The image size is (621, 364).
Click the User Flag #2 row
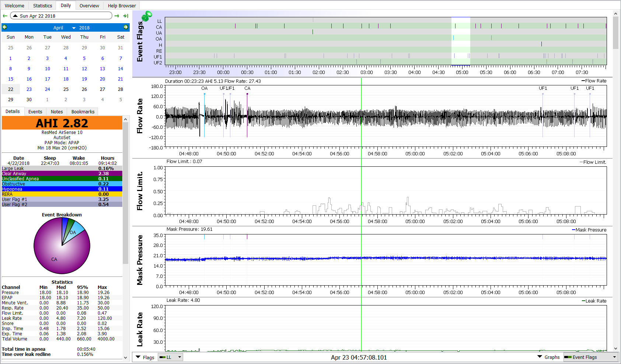pyautogui.click(x=62, y=204)
